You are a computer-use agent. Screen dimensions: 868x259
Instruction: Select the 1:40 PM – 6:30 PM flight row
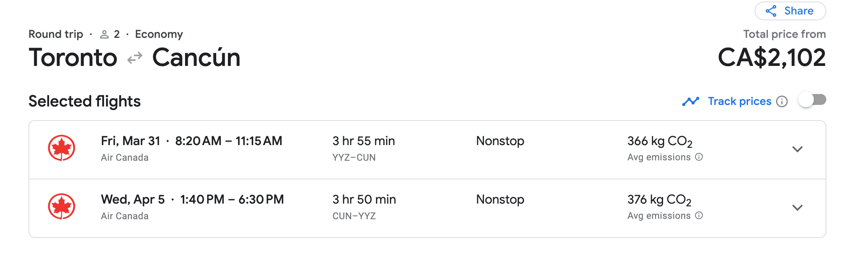click(427, 208)
